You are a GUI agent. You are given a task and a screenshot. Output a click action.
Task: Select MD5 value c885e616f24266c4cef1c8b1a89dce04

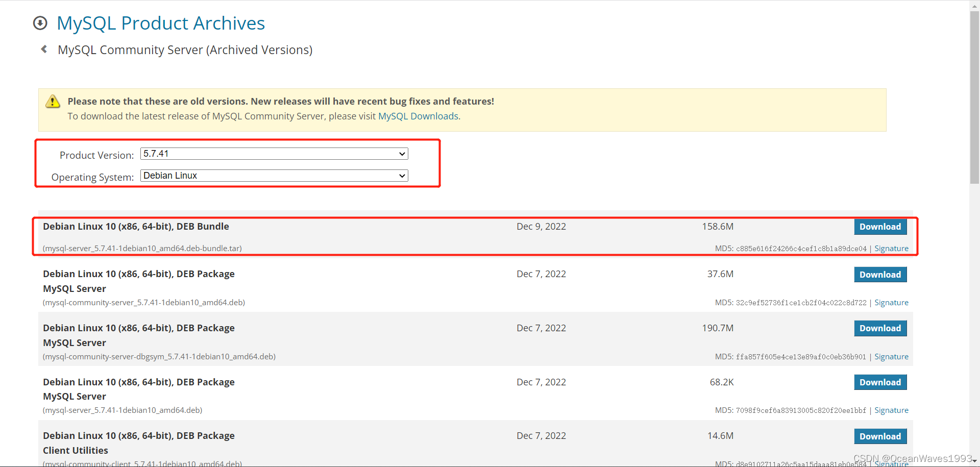pos(801,249)
